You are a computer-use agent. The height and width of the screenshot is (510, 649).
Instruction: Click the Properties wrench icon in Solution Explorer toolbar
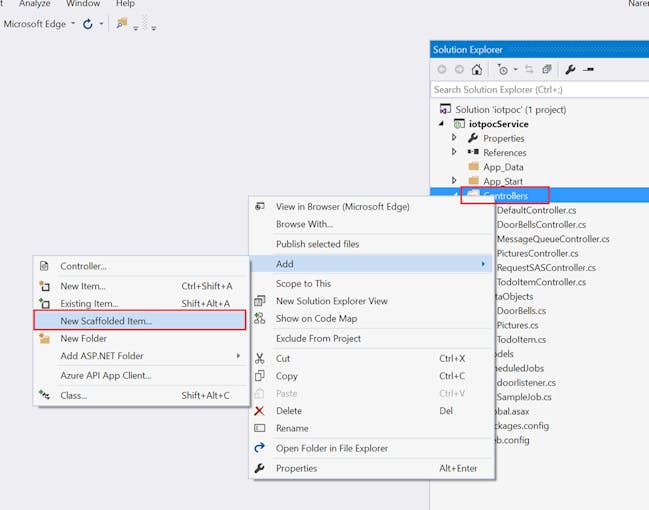coord(570,70)
